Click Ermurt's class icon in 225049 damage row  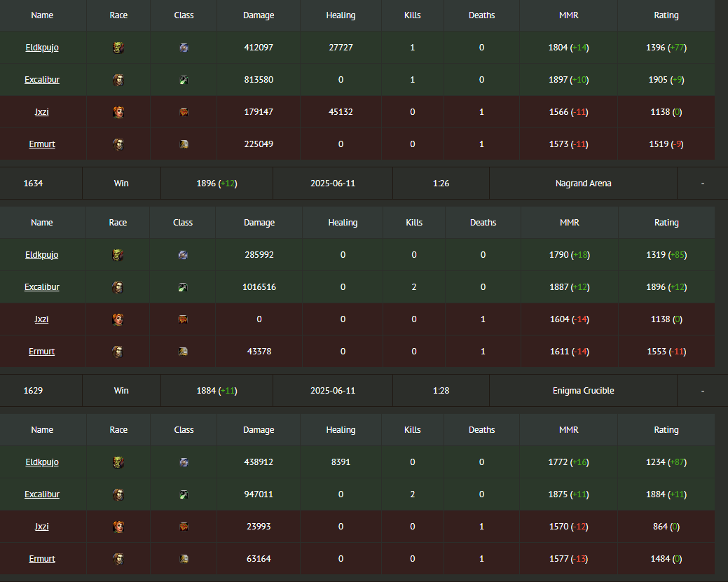coord(184,144)
